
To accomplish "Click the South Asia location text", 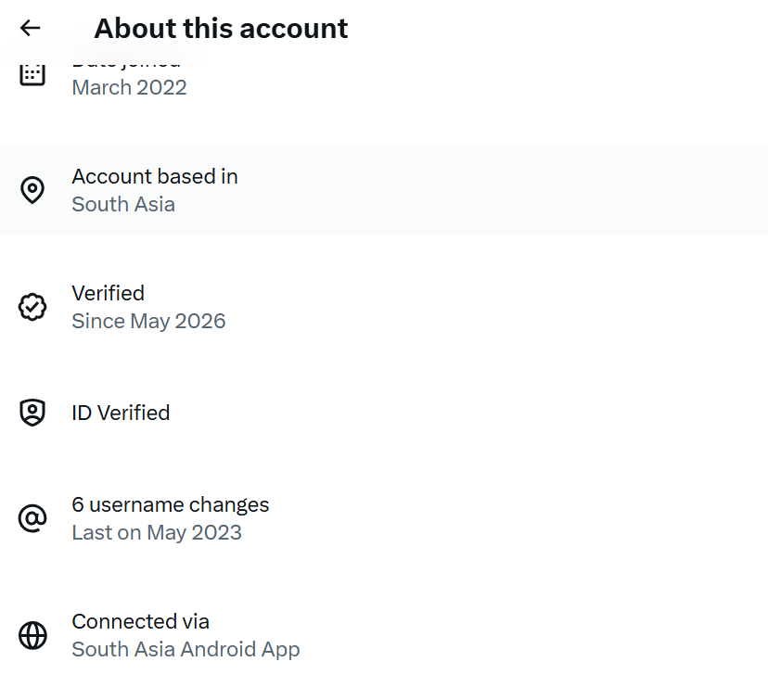I will [123, 204].
